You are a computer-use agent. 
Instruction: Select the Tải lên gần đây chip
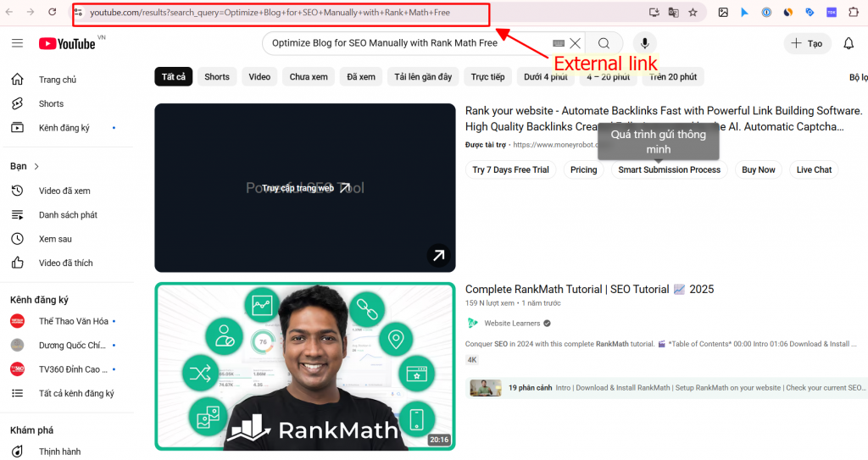tap(423, 77)
